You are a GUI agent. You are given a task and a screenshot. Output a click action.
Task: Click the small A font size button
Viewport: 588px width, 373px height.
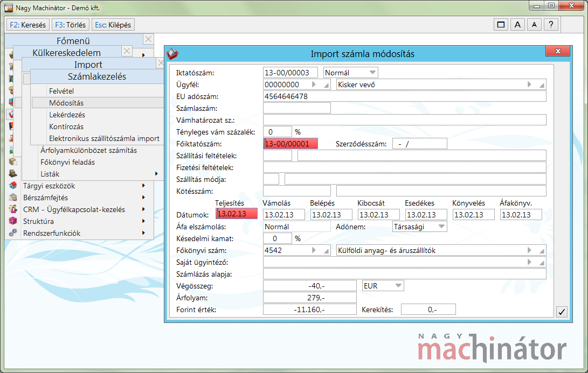click(x=534, y=25)
